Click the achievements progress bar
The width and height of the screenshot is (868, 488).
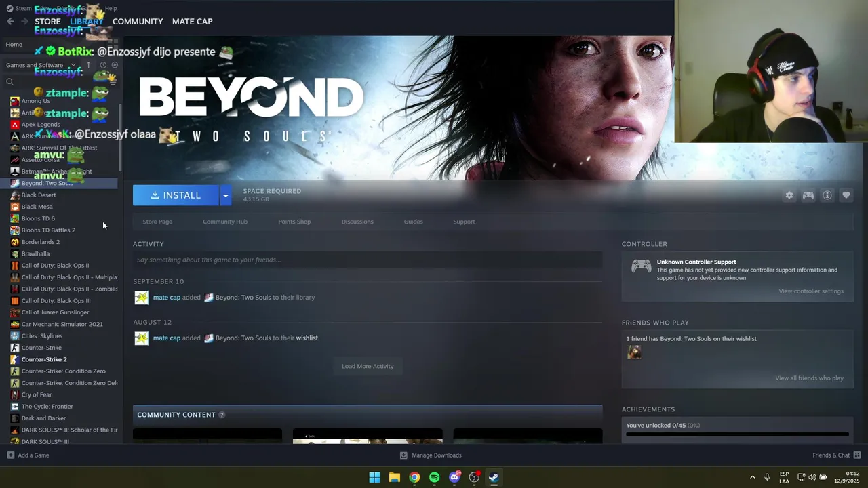[737, 434]
